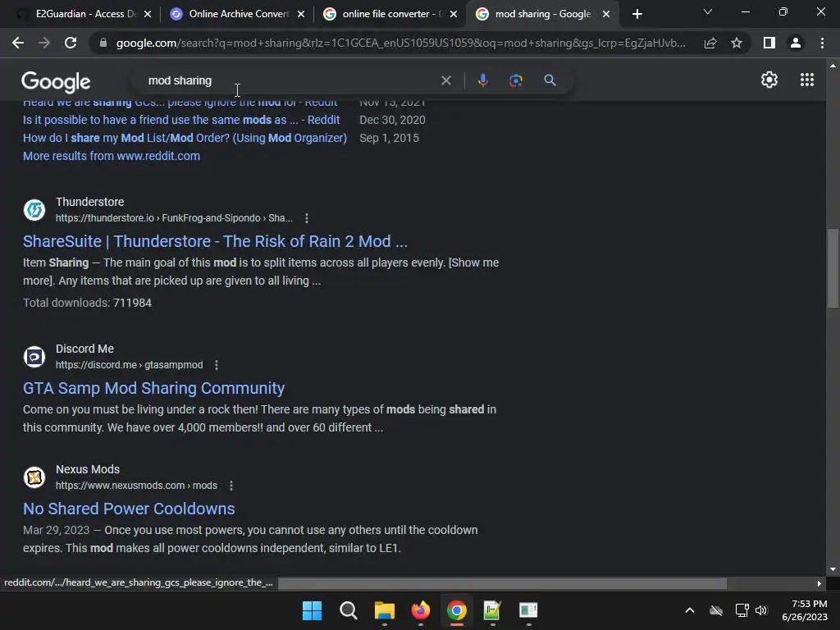Submit search with the magnifier icon
The height and width of the screenshot is (630, 840).
point(550,80)
